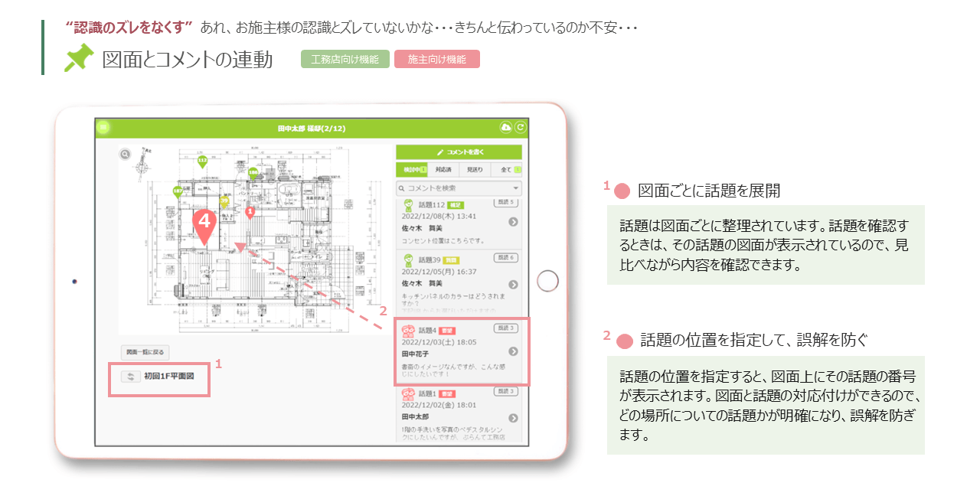Expand the comment search dropdown arrow
The image size is (980, 496).
(516, 188)
